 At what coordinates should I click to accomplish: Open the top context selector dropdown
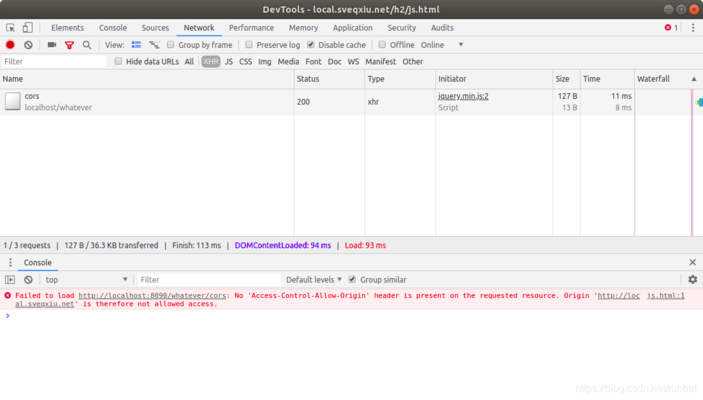[x=86, y=280]
